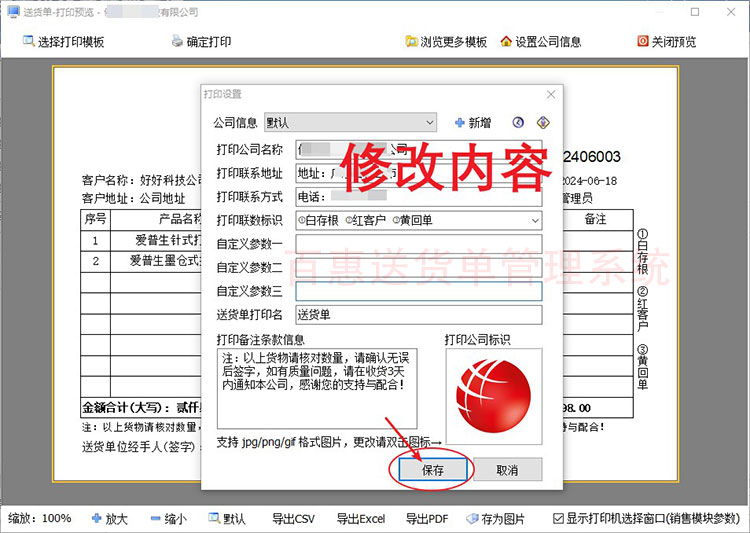Viewport: 750px width, 533px height.
Task: Click 确定打印 printer icon button
Action: point(201,42)
